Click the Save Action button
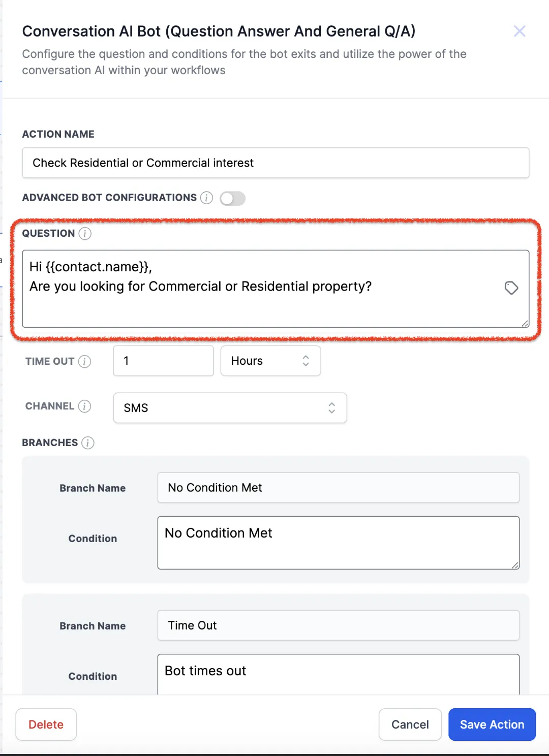549x756 pixels. 492,724
